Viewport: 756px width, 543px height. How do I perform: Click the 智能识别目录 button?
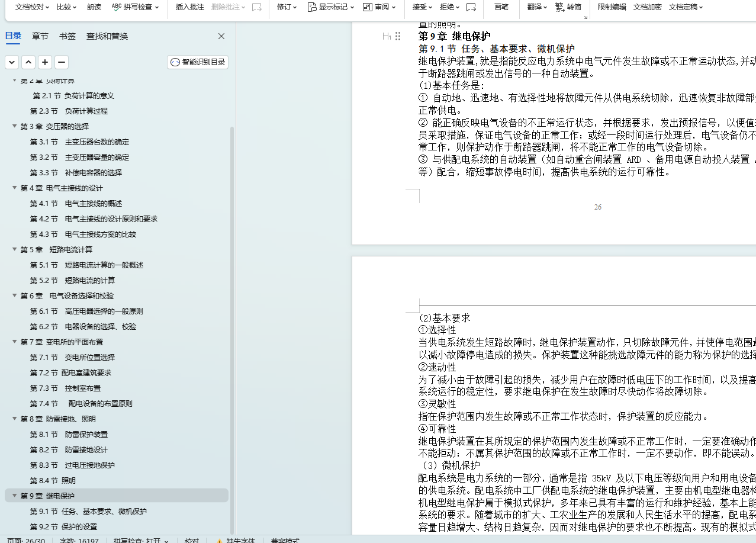click(x=198, y=62)
